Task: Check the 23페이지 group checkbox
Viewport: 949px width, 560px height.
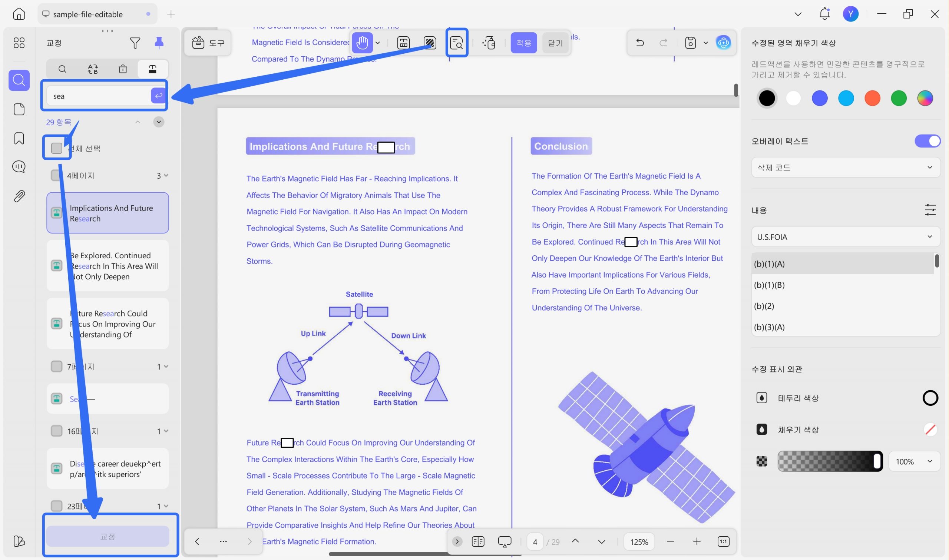Action: (x=56, y=506)
